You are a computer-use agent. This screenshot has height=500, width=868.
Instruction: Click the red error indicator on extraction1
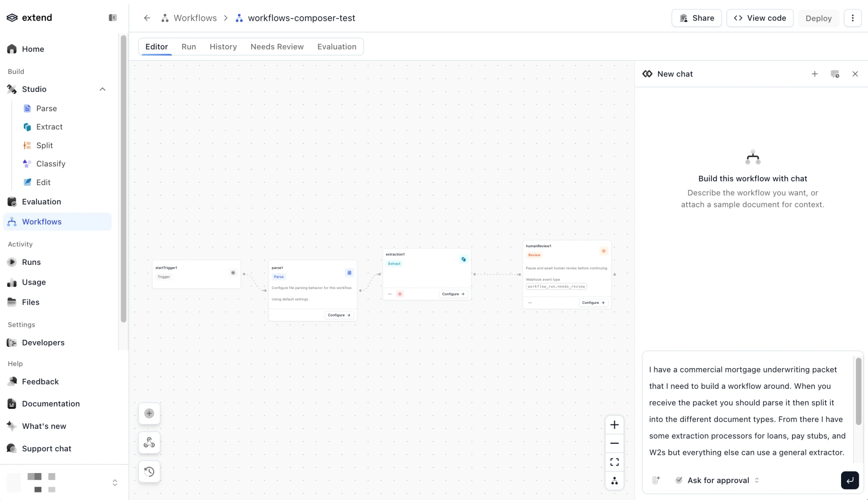[400, 294]
